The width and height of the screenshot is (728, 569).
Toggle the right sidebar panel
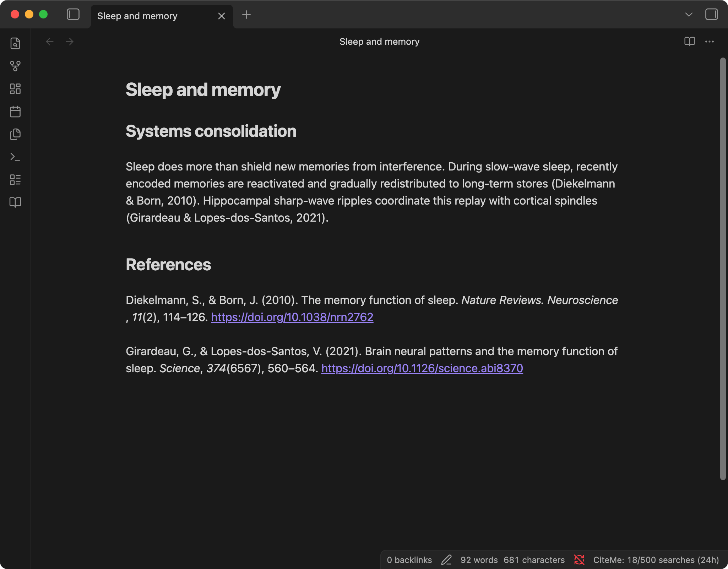click(712, 15)
